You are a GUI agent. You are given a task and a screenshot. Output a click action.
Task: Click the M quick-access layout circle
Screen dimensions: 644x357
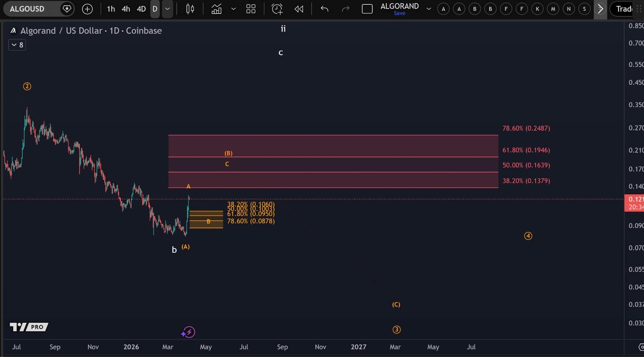tap(553, 9)
